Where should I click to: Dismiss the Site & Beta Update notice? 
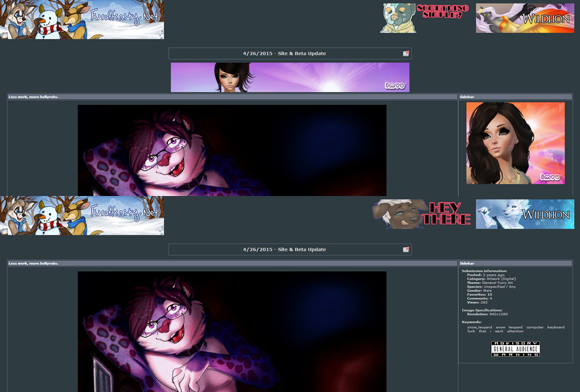(407, 53)
